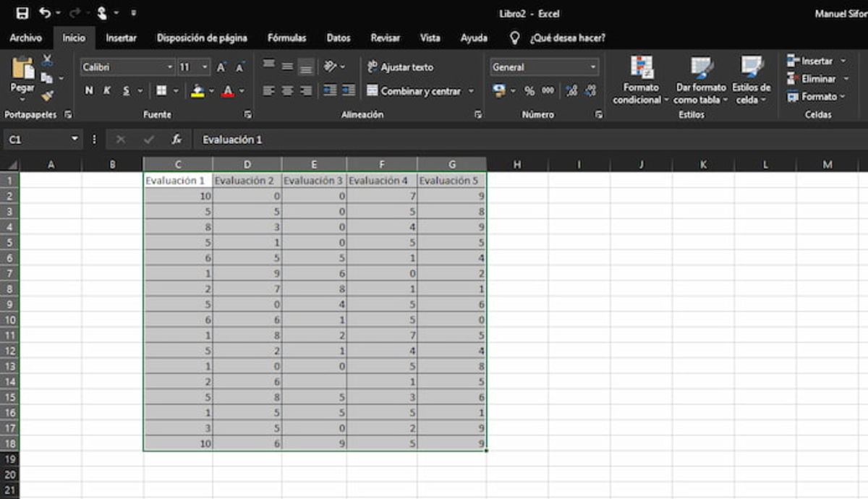This screenshot has width=868, height=499.
Task: Expand the General number format dropdown
Action: pyautogui.click(x=594, y=67)
